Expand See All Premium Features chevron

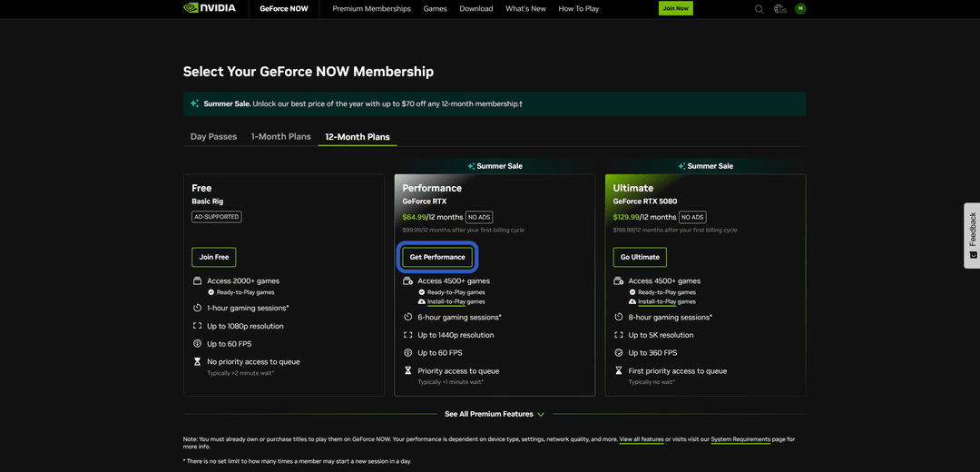click(x=541, y=414)
